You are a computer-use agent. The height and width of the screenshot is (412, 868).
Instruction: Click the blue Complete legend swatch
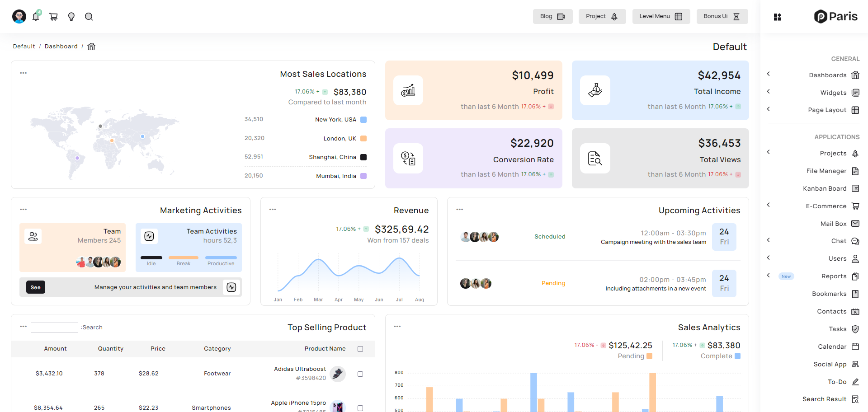[x=737, y=356]
